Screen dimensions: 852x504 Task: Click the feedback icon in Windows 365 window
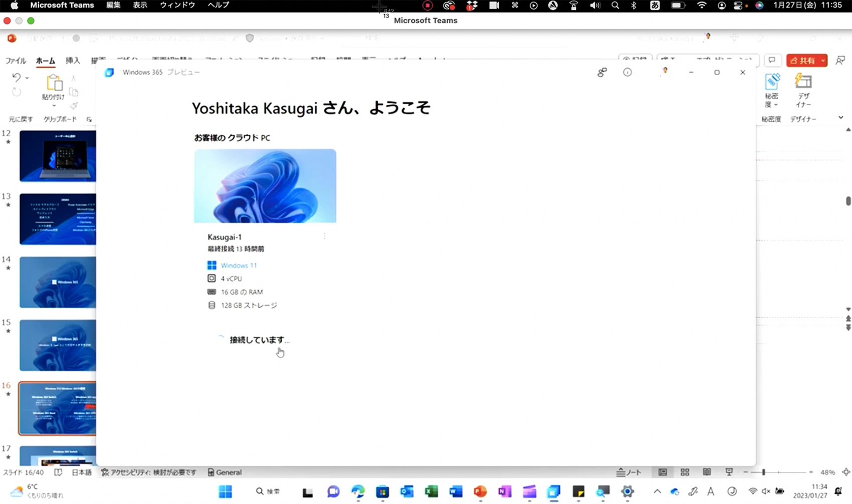click(602, 72)
